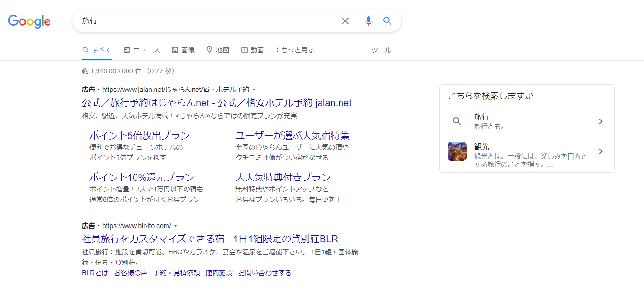The image size is (644, 290).
Task: Open 大人気特典付きプラン link
Action: (x=283, y=178)
